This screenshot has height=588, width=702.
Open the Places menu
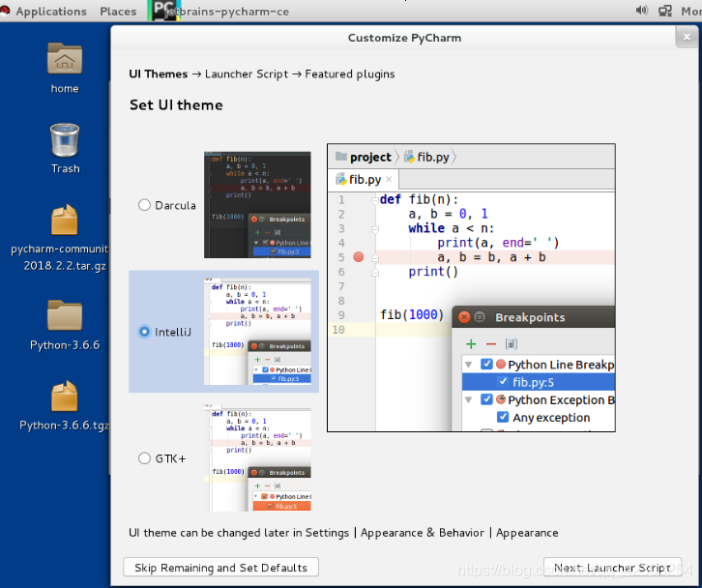(118, 12)
